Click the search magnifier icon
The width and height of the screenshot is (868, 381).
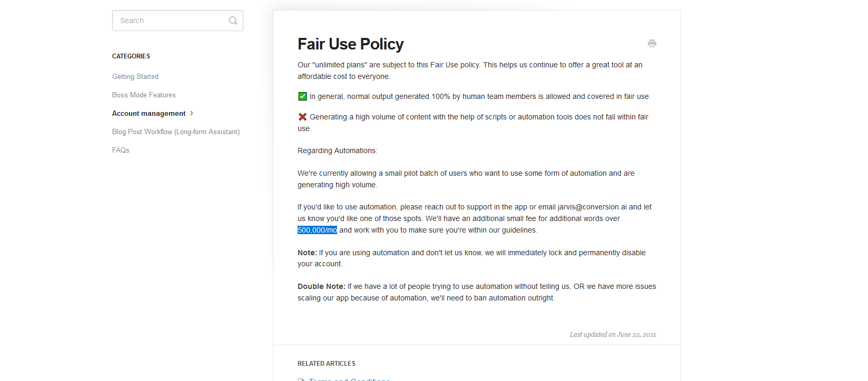(233, 21)
